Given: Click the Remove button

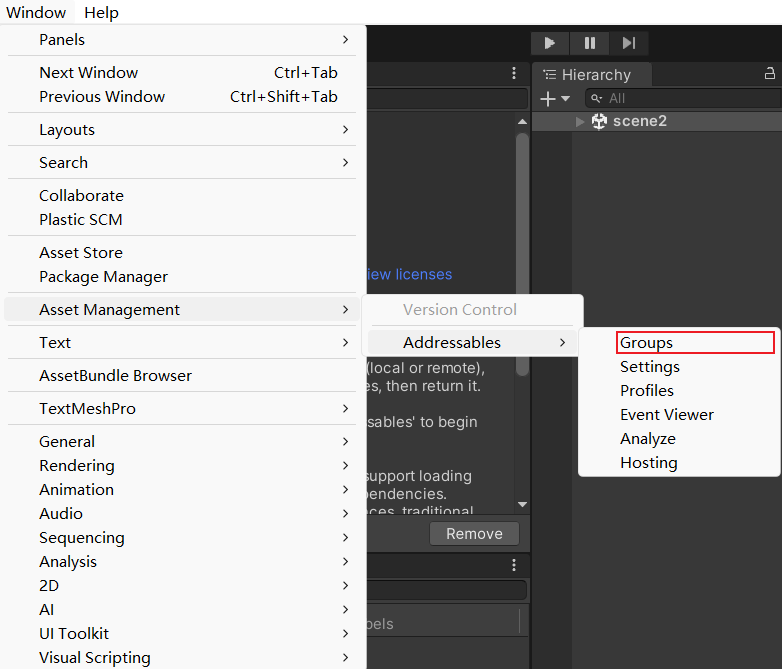Looking at the screenshot, I should coord(474,534).
